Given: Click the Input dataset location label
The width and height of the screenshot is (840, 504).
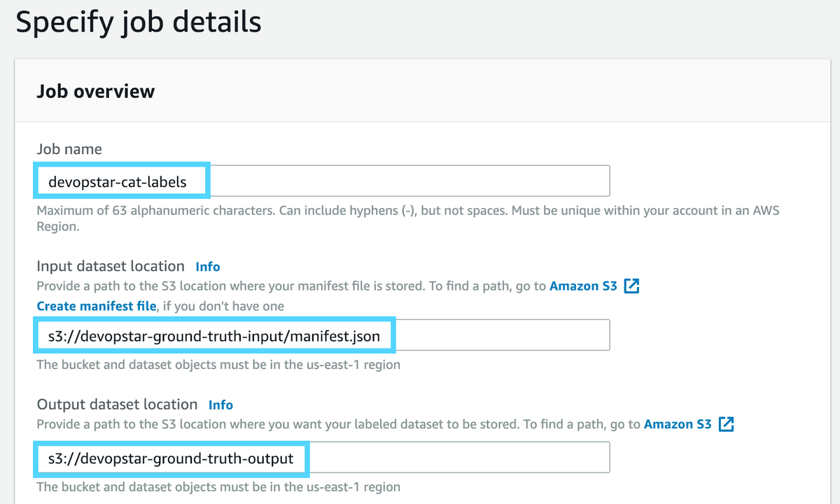Looking at the screenshot, I should [111, 267].
